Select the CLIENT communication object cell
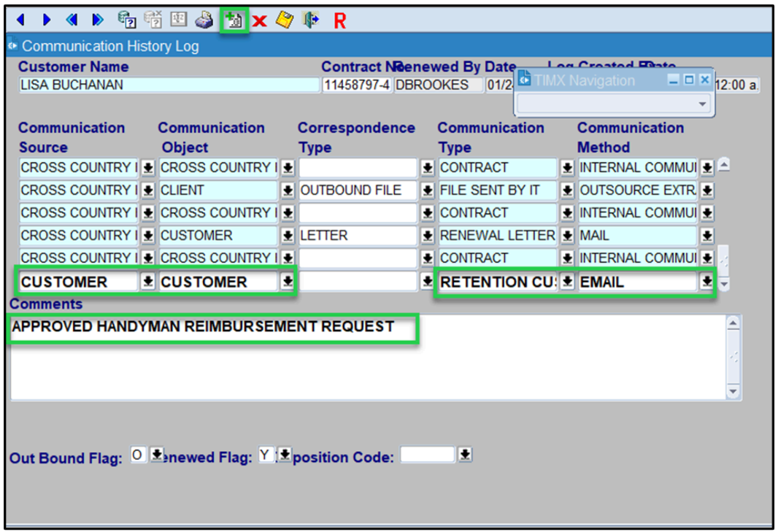The height and width of the screenshot is (532, 778). [218, 190]
